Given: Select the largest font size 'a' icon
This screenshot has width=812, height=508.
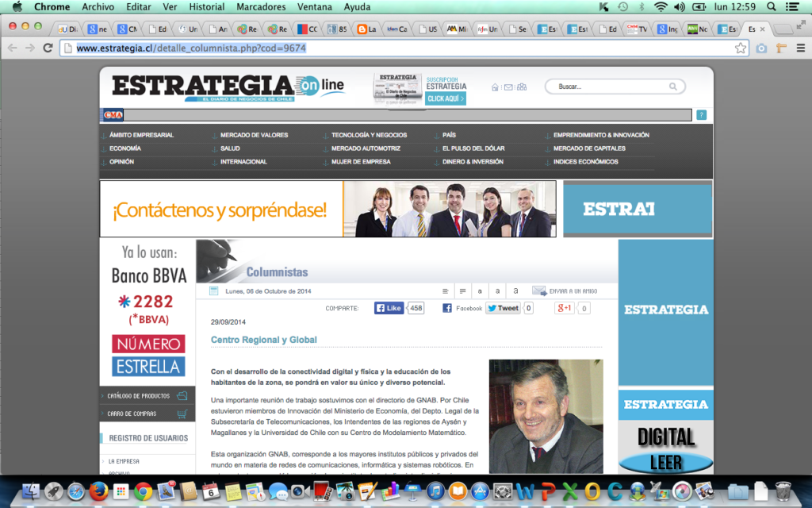Looking at the screenshot, I should click(515, 291).
